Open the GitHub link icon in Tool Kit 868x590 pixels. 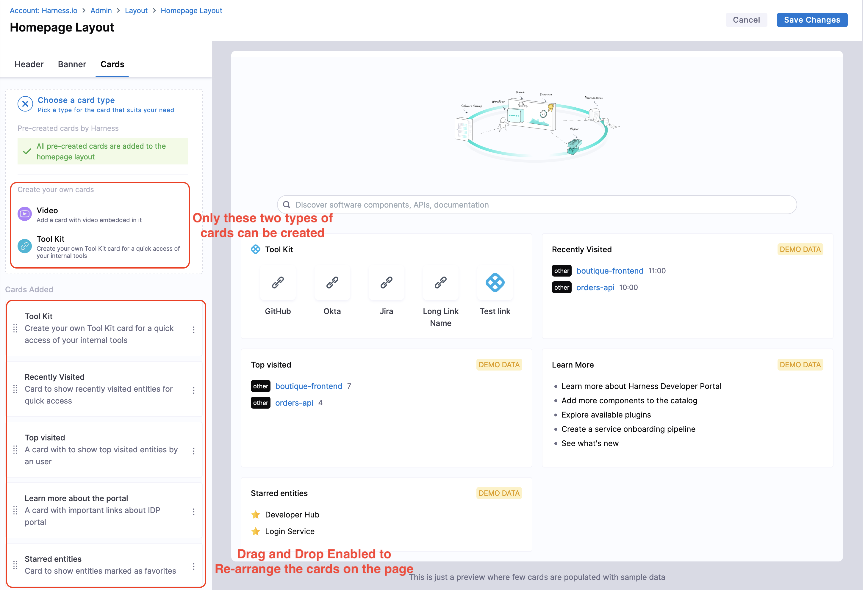click(278, 283)
